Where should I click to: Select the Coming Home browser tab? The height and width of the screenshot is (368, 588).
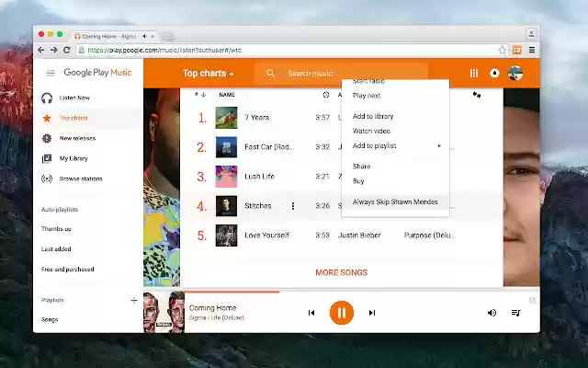(x=114, y=37)
